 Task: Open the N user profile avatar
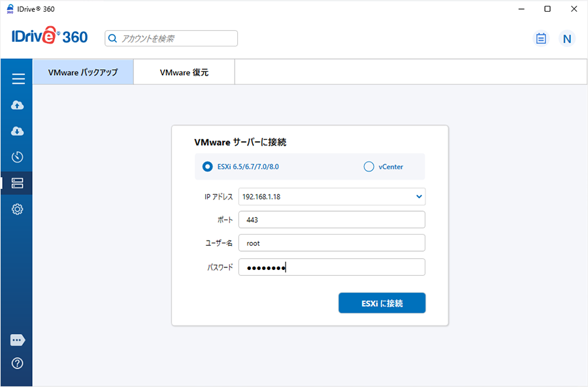click(566, 39)
